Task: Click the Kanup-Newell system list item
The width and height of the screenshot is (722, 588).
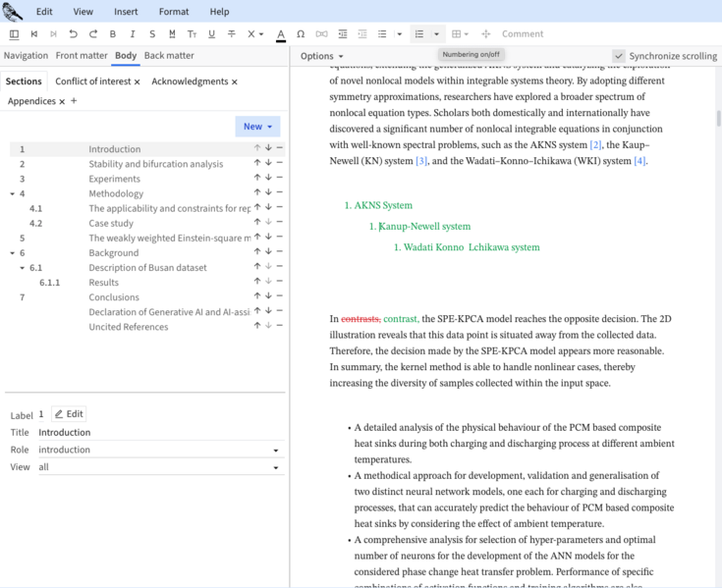Action: click(x=424, y=227)
